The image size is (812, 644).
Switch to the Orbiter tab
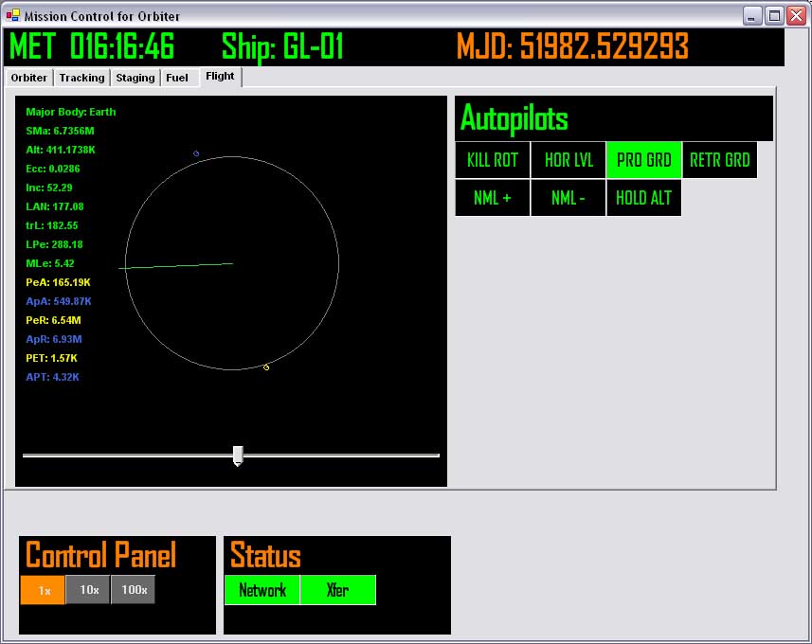(29, 78)
